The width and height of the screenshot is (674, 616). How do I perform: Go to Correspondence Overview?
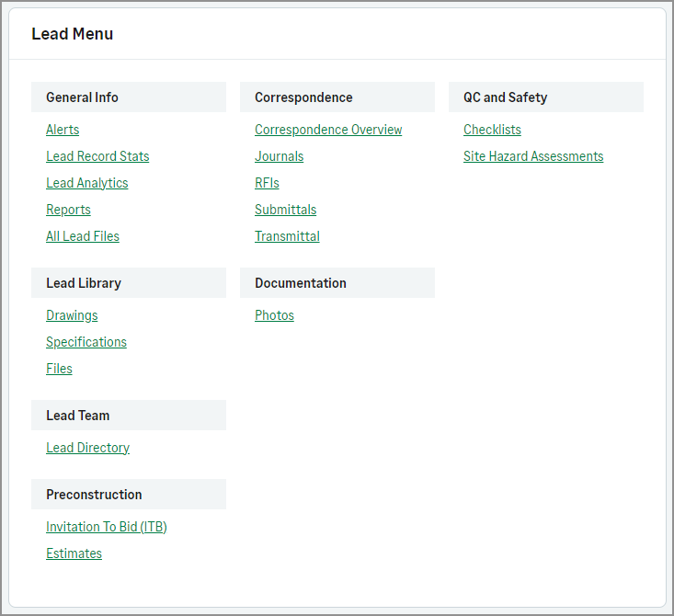[328, 130]
